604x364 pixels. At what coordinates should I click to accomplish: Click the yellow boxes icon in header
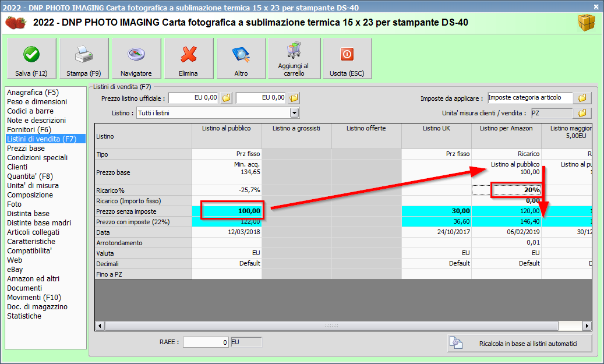coord(587,22)
